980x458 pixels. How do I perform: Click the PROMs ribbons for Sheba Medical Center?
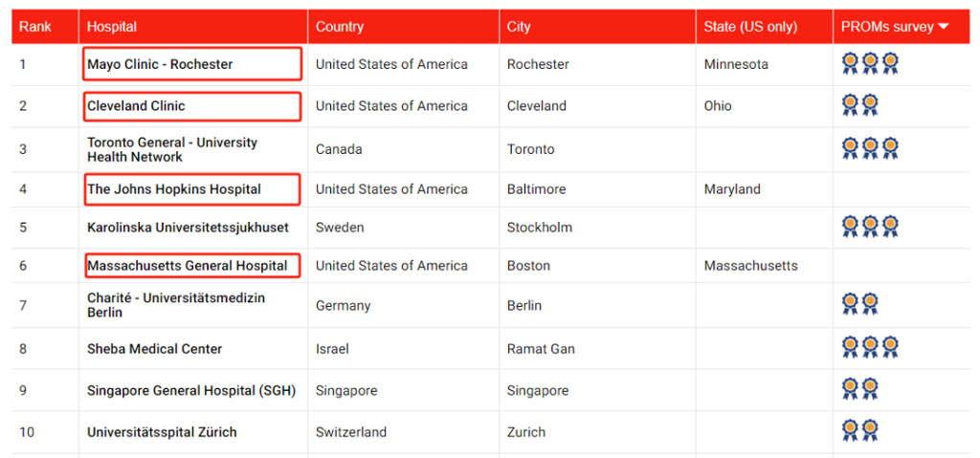click(x=870, y=347)
